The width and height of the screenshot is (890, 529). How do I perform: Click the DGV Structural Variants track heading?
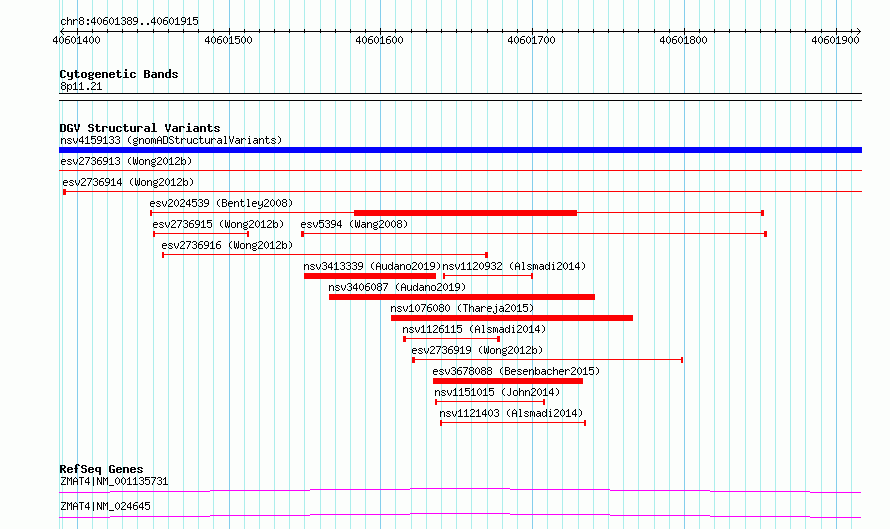pyautogui.click(x=140, y=128)
